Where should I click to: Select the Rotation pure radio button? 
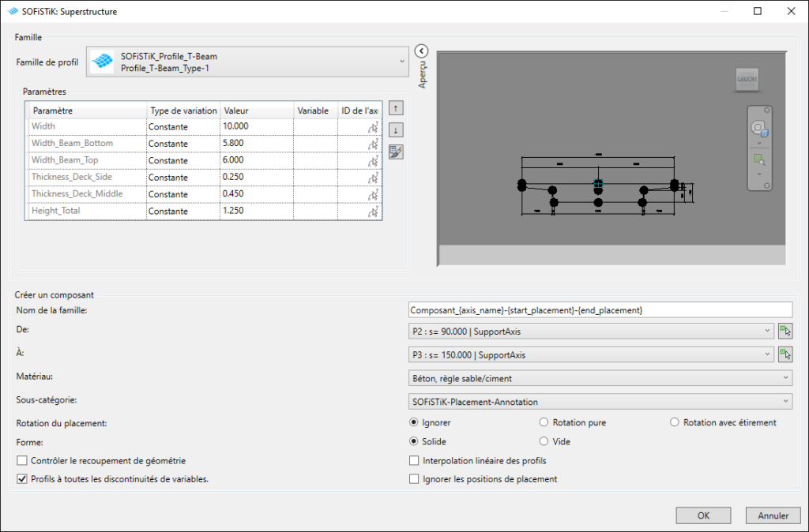(544, 421)
